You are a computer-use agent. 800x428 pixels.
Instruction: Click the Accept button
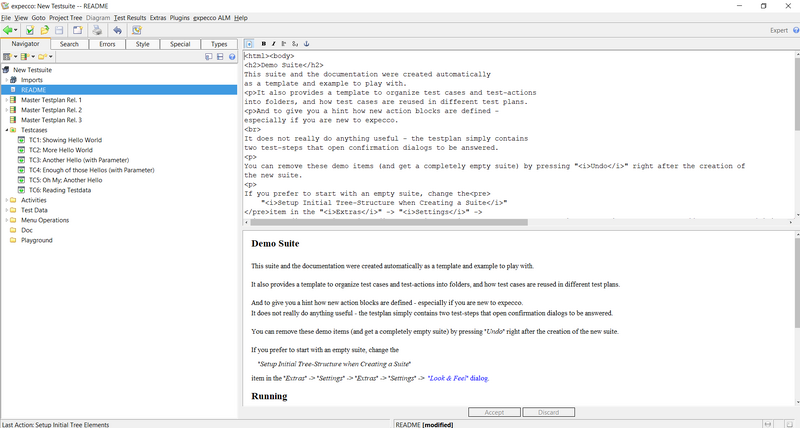click(x=494, y=412)
